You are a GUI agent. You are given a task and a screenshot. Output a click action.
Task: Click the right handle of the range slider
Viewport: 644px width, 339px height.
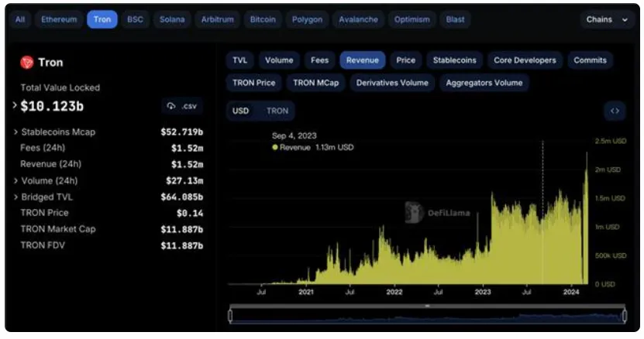coord(625,316)
